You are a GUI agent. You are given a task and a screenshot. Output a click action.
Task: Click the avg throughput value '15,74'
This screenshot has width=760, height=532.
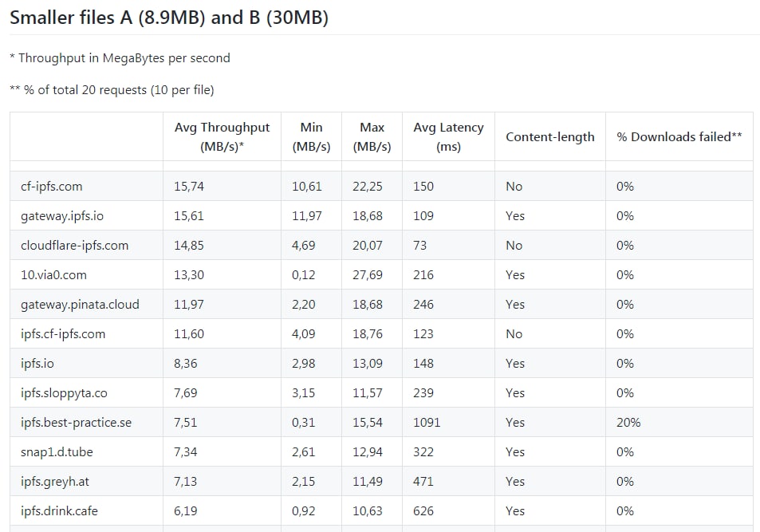tap(189, 187)
